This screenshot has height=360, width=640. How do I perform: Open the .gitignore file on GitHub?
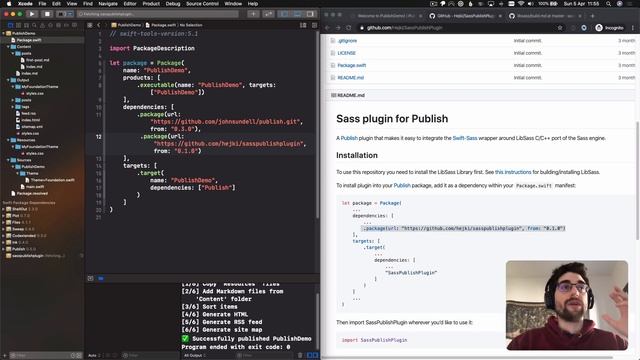tap(347, 41)
